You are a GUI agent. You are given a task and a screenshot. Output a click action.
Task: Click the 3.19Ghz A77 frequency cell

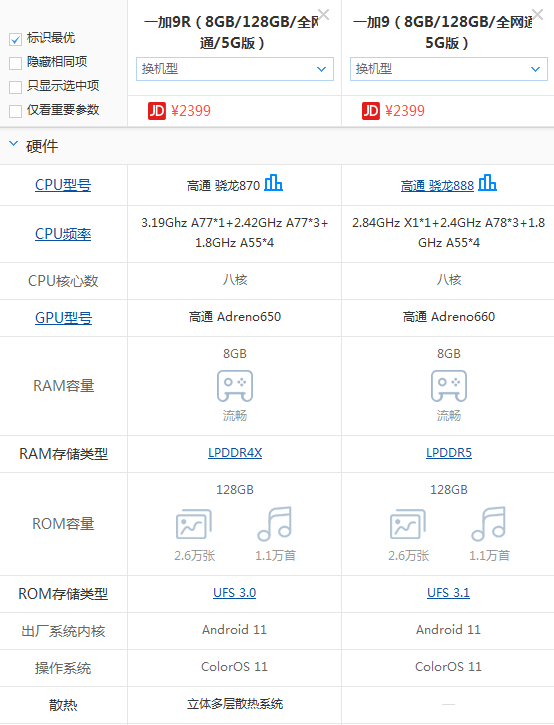tap(235, 233)
